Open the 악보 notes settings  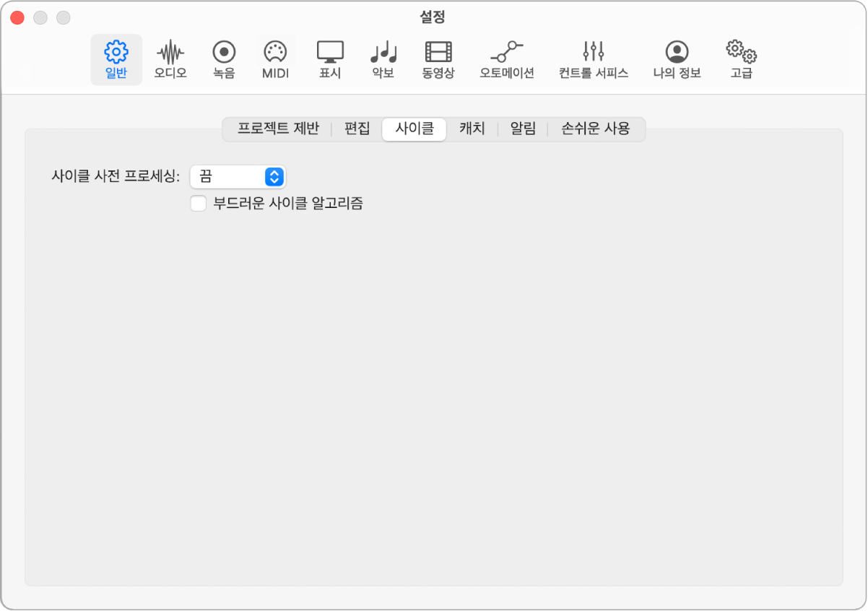383,60
